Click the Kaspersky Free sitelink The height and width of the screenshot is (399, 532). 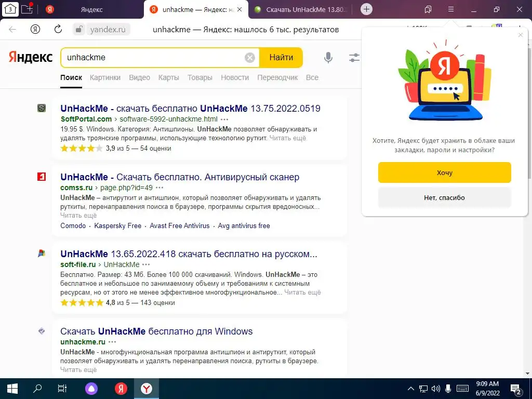tap(118, 226)
